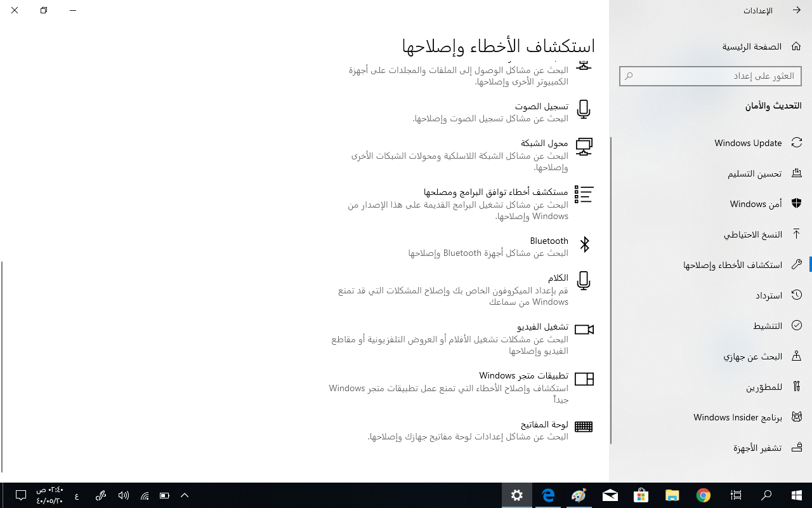
Task: Click the activation checkmark circle icon
Action: tap(797, 326)
